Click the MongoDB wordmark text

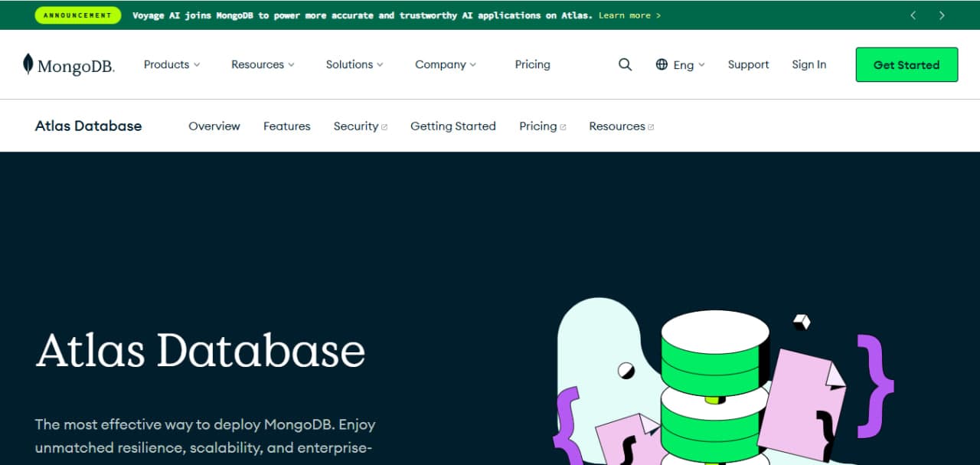click(76, 66)
